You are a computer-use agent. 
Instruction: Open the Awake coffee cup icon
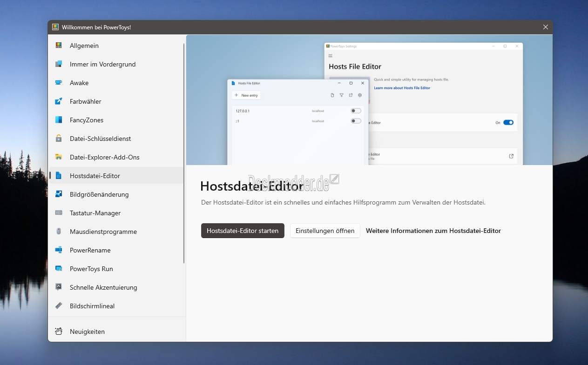click(59, 83)
